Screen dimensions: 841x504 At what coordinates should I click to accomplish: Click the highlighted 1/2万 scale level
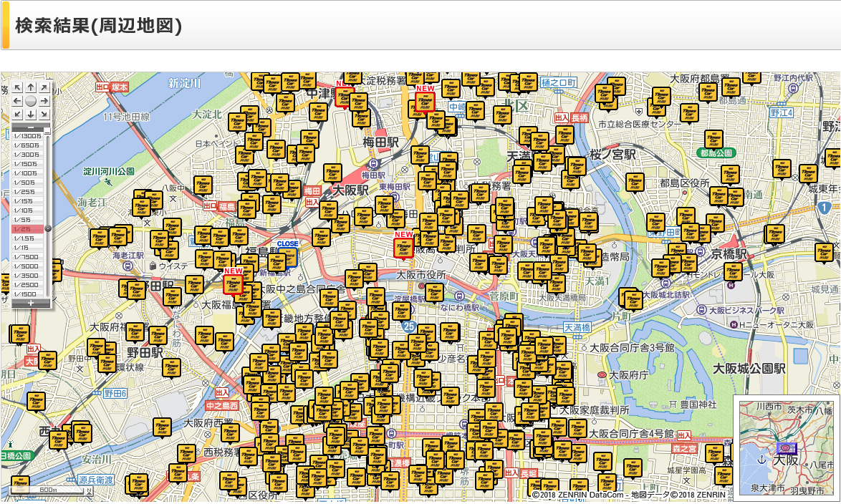coord(27,229)
